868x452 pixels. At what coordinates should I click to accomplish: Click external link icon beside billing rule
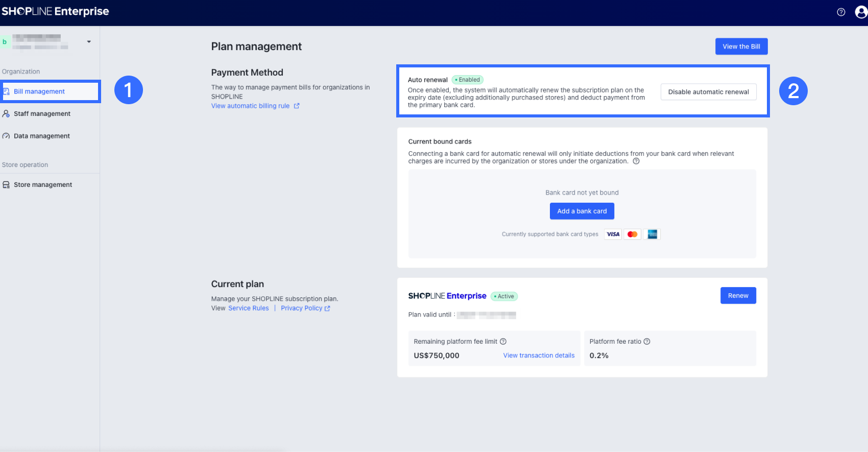(297, 106)
